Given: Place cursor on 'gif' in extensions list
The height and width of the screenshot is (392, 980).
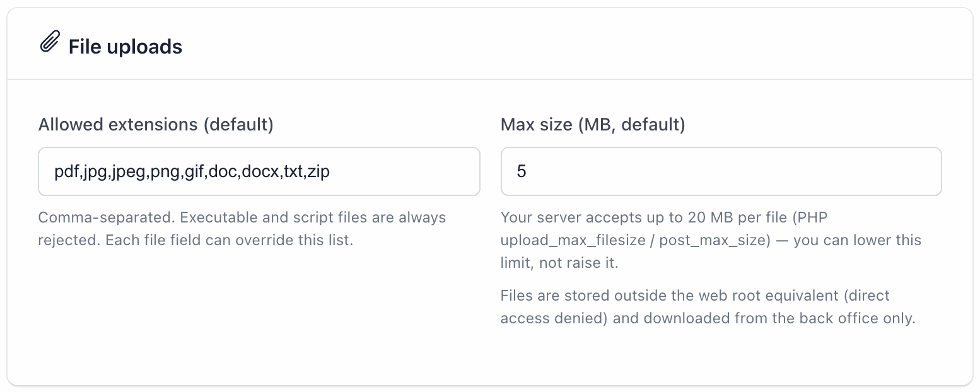Looking at the screenshot, I should click(193, 172).
